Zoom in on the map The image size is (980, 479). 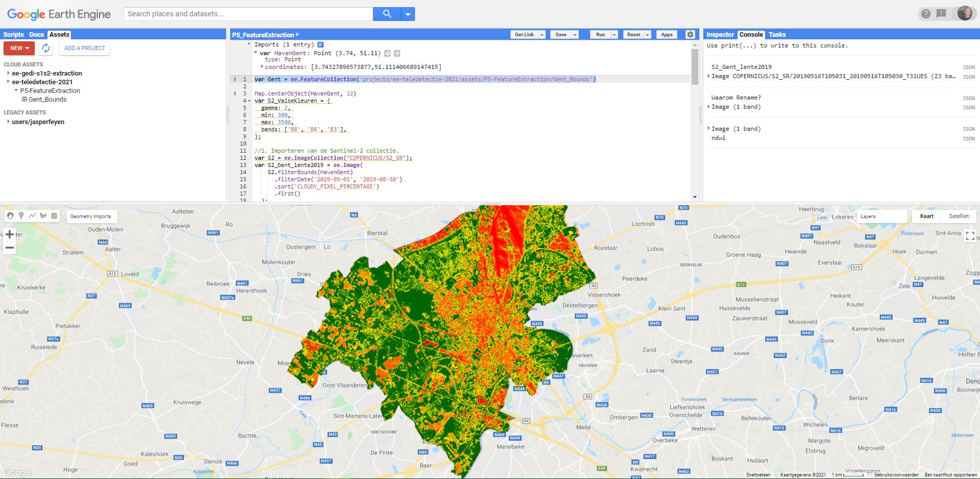pyautogui.click(x=10, y=234)
